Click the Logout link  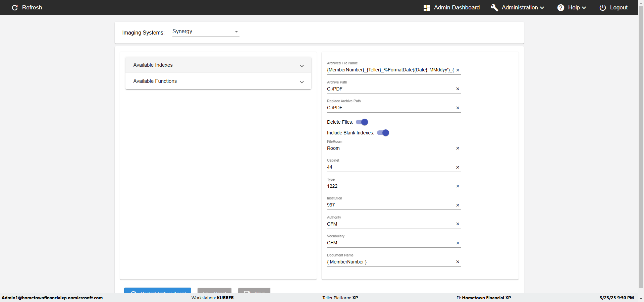619,8
